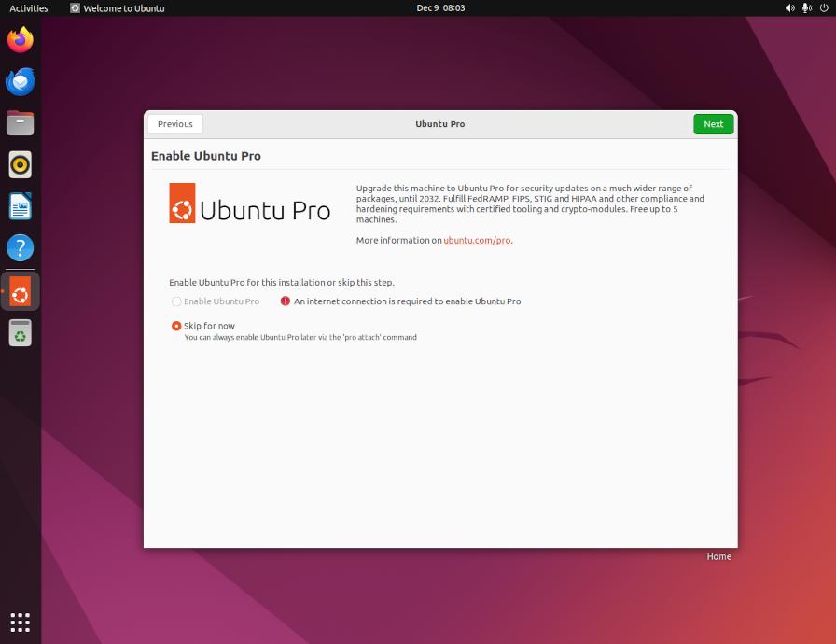Open Rhythmbox music player in dock
Image resolution: width=836 pixels, height=644 pixels.
tap(21, 164)
